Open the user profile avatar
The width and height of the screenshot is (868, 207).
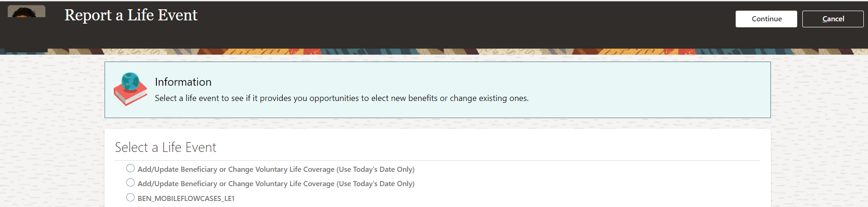point(27,12)
